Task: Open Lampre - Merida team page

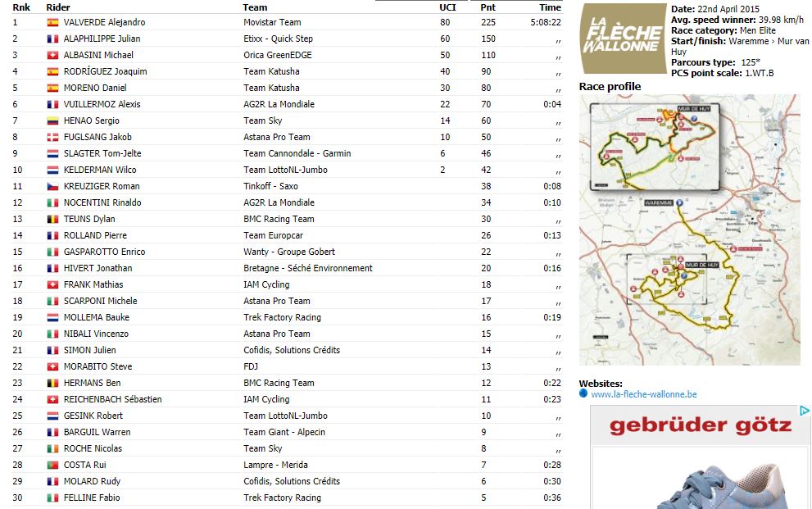Action: click(276, 465)
